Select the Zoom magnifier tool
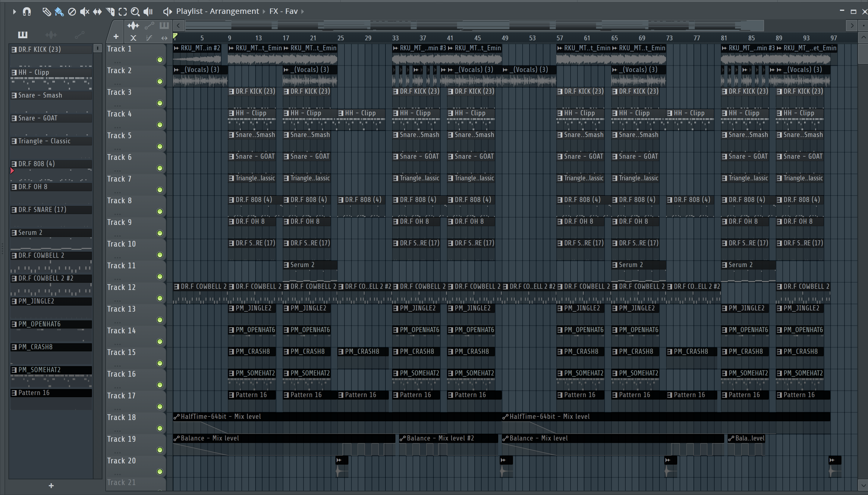Image resolution: width=868 pixels, height=495 pixels. [135, 12]
